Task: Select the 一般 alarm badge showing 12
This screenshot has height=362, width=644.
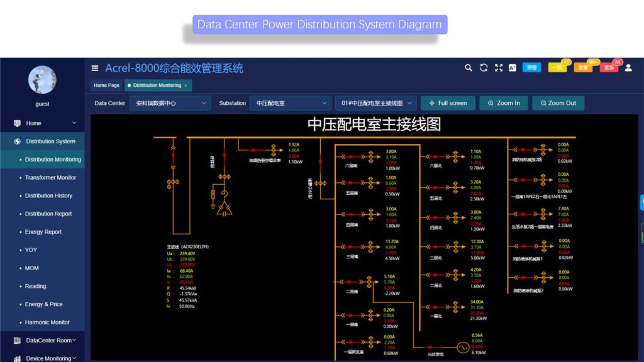Action: (557, 68)
